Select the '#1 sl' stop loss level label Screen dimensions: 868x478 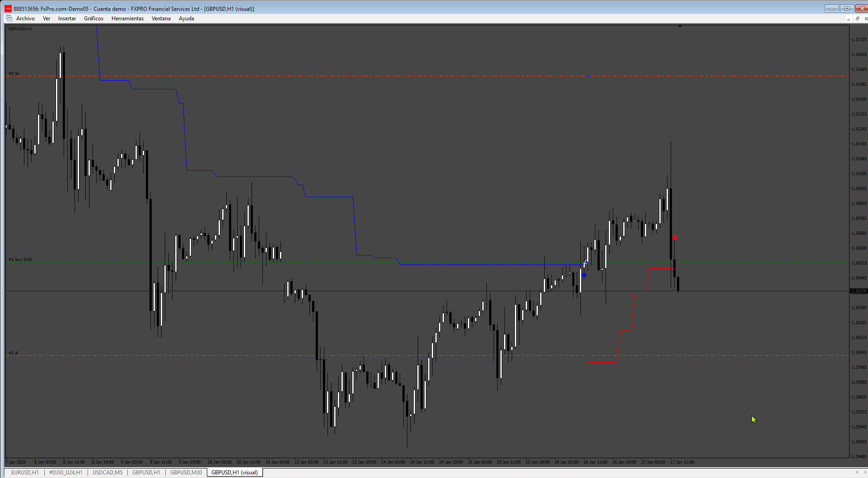pos(14,353)
